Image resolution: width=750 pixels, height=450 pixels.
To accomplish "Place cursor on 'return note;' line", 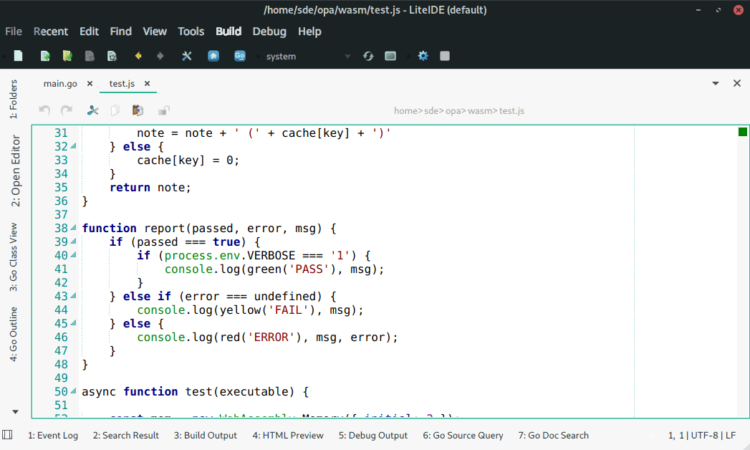I will click(150, 187).
